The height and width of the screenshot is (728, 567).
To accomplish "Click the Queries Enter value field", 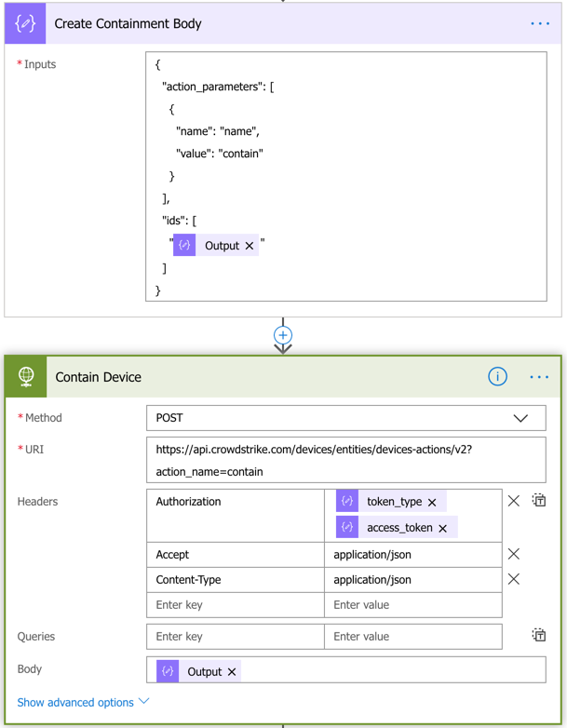I will pyautogui.click(x=412, y=637).
